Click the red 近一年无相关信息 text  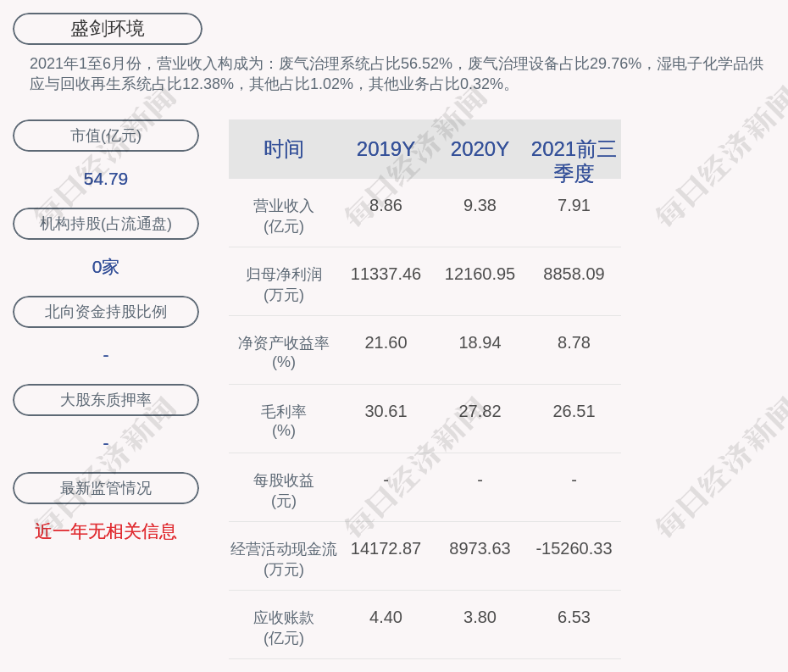(106, 531)
